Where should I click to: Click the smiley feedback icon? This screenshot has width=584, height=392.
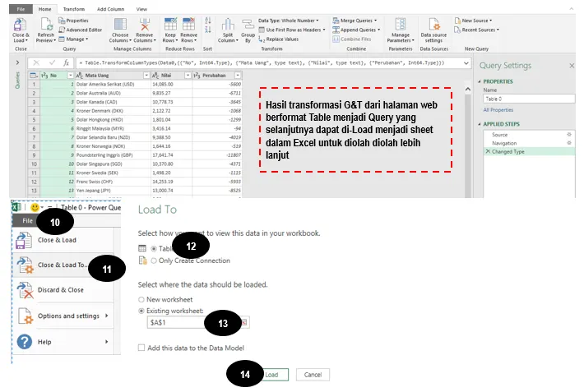coord(35,207)
